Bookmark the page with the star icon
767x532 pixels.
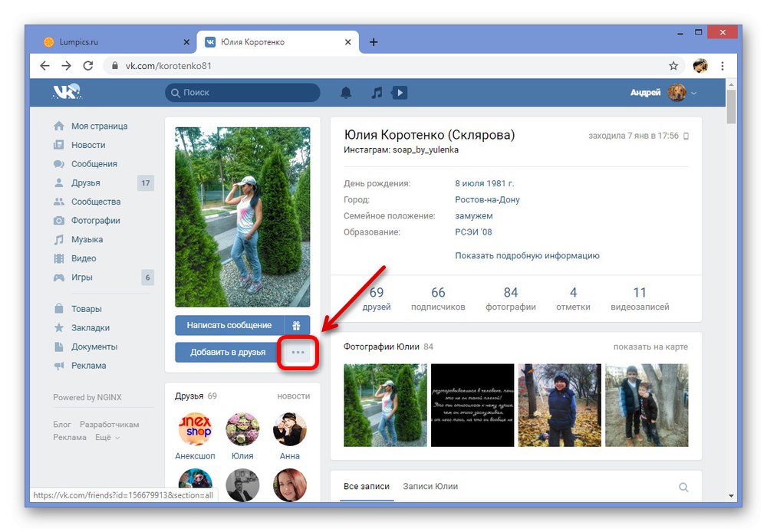pyautogui.click(x=673, y=65)
